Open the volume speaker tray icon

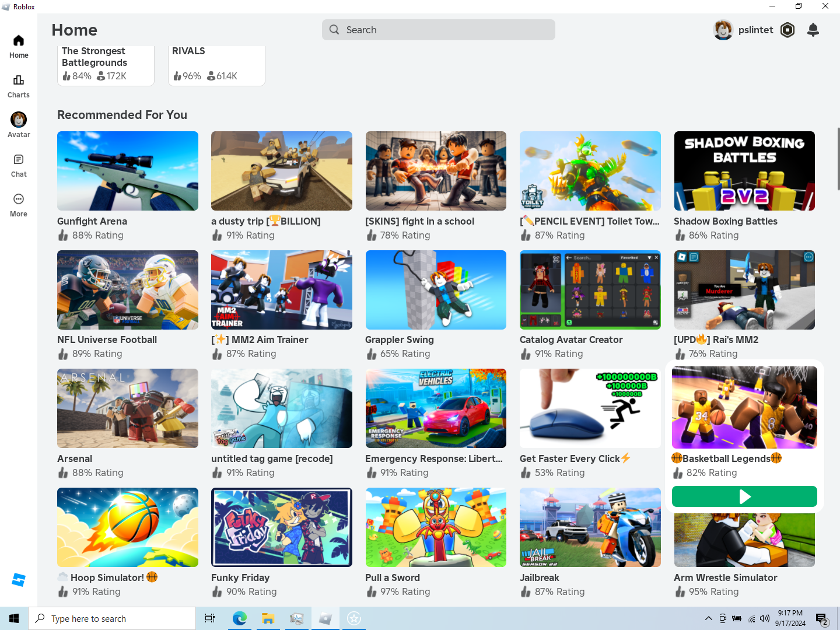pyautogui.click(x=765, y=618)
